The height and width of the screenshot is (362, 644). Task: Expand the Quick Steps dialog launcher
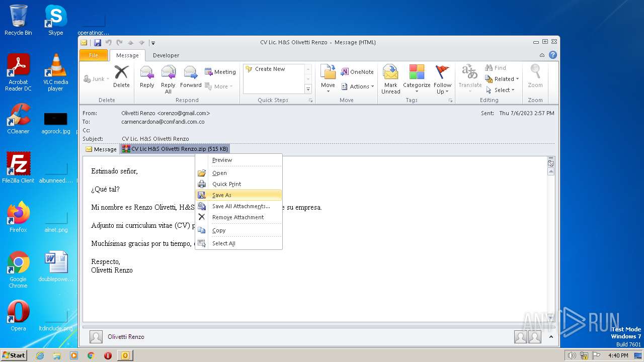pyautogui.click(x=310, y=101)
